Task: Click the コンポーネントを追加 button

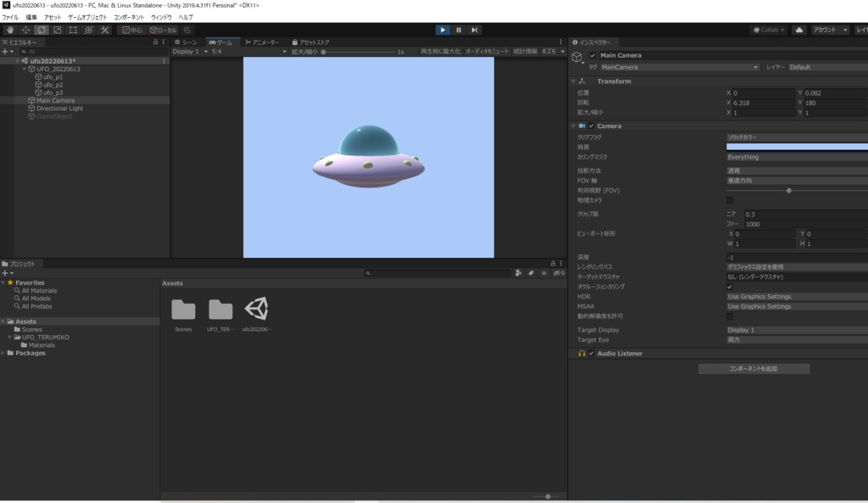Action: click(x=754, y=368)
